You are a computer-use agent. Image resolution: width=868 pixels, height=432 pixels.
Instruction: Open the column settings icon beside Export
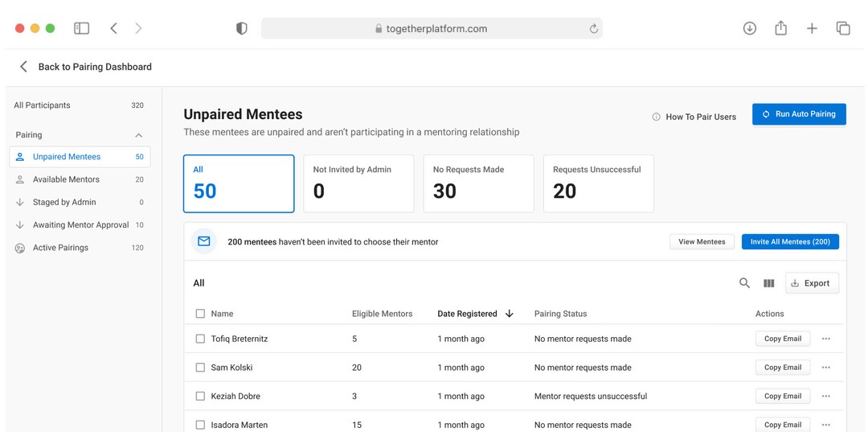(x=769, y=283)
